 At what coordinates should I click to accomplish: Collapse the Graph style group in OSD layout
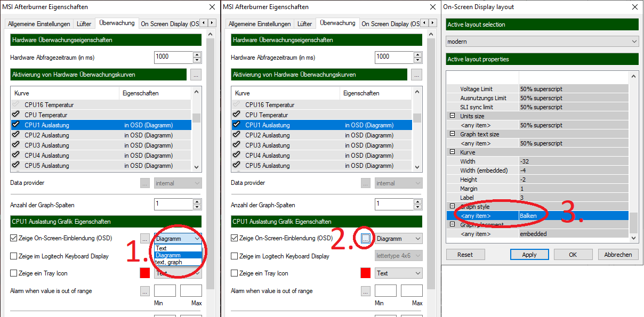pyautogui.click(x=453, y=206)
